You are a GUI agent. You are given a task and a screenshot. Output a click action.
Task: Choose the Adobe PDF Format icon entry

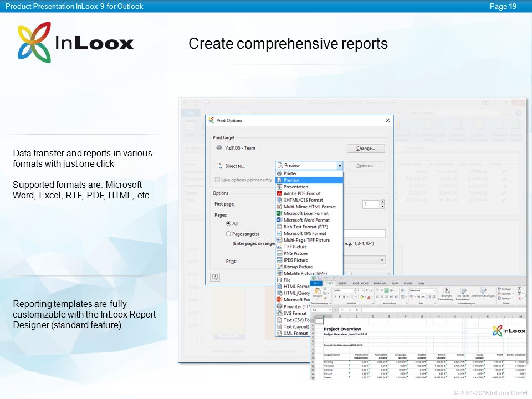pyautogui.click(x=279, y=193)
